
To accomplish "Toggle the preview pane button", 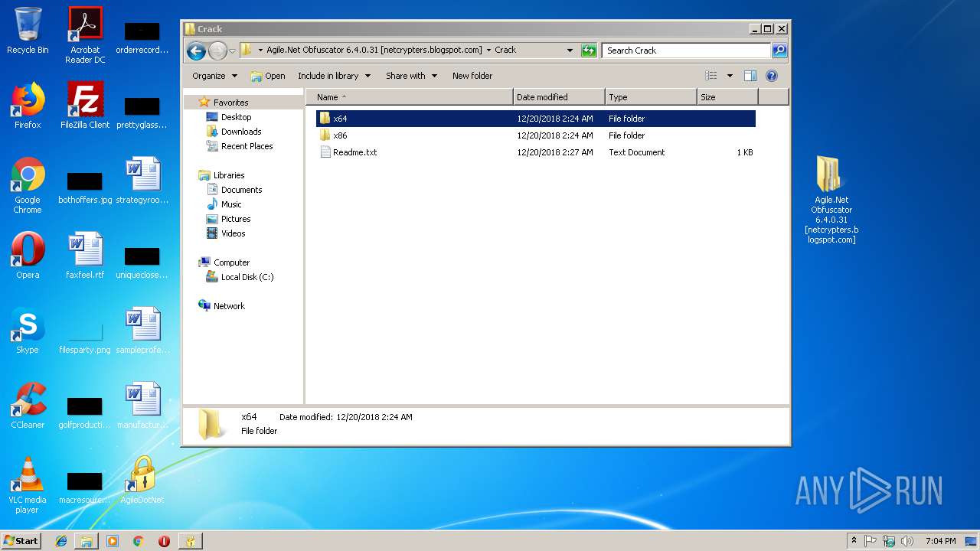I will coord(750,76).
